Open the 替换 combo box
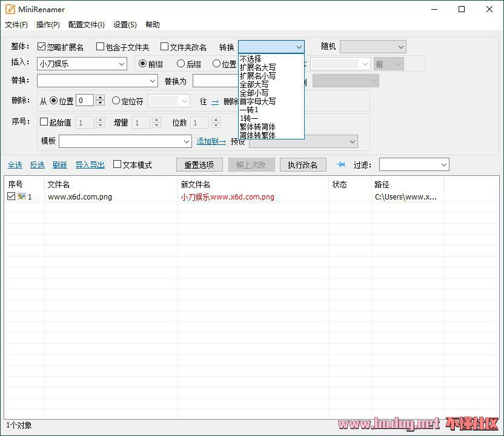Viewport: 504px width, 436px height. tap(98, 81)
